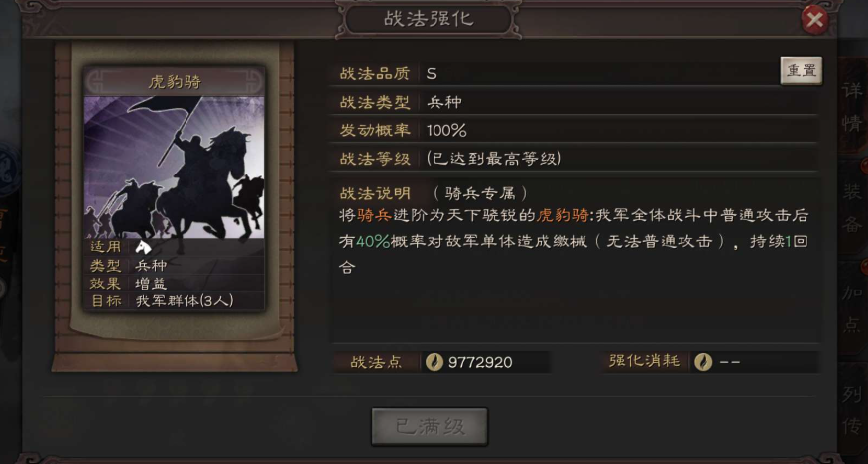Image resolution: width=868 pixels, height=464 pixels.
Task: Click the 重置 reset button
Action: coord(801,71)
